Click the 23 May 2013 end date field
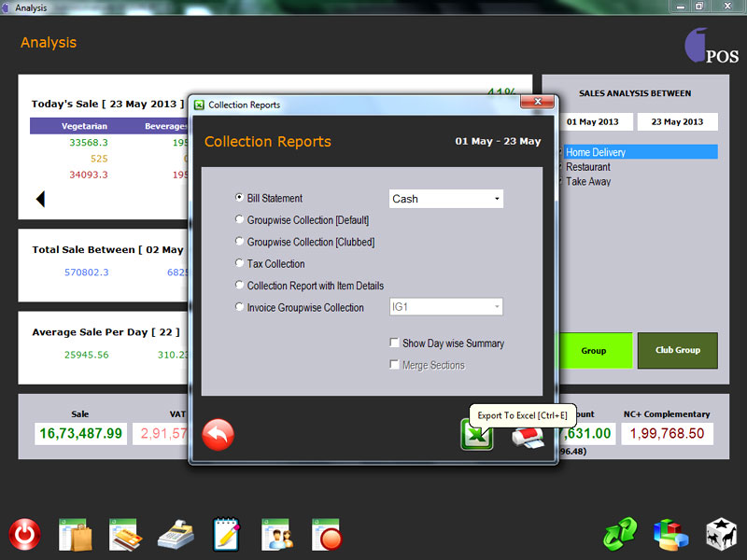Image resolution: width=747 pixels, height=560 pixels. (x=677, y=122)
